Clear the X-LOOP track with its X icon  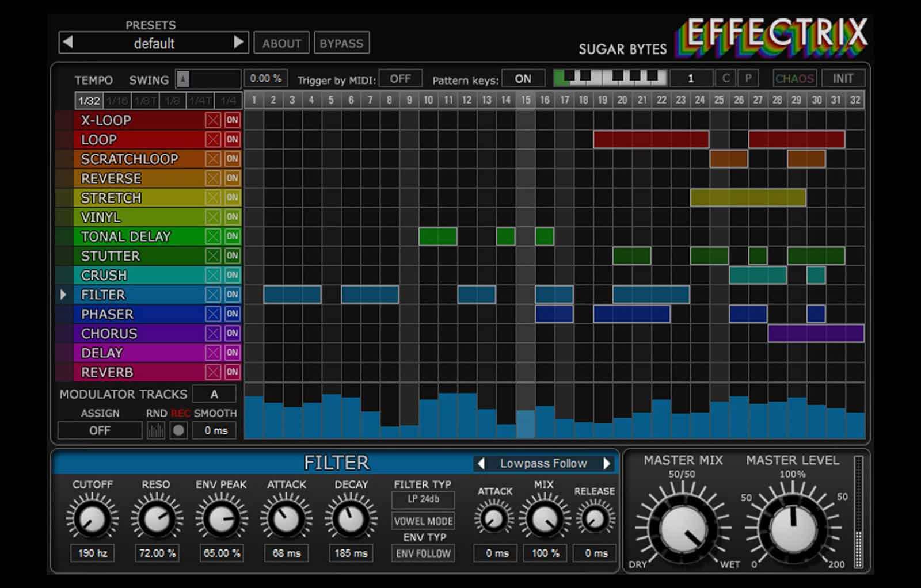213,120
